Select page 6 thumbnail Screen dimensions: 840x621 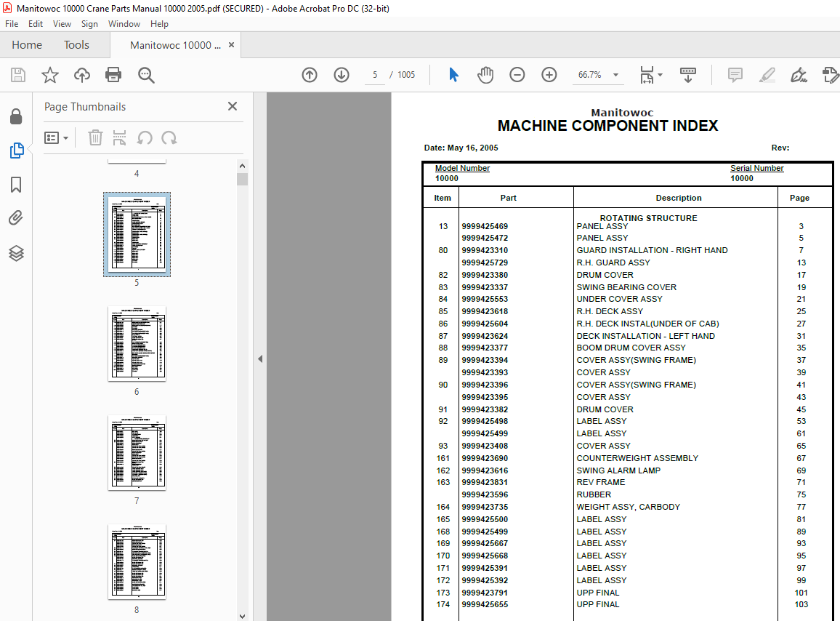[x=137, y=344]
